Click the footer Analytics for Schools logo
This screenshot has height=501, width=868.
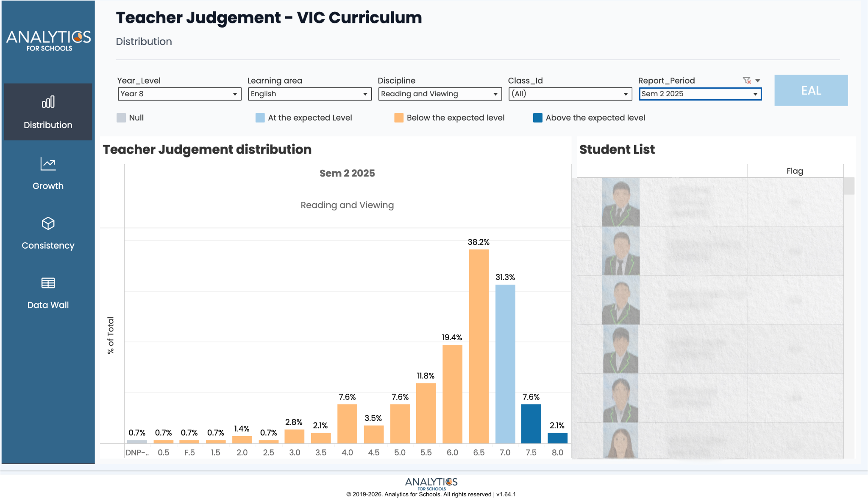pos(431,483)
